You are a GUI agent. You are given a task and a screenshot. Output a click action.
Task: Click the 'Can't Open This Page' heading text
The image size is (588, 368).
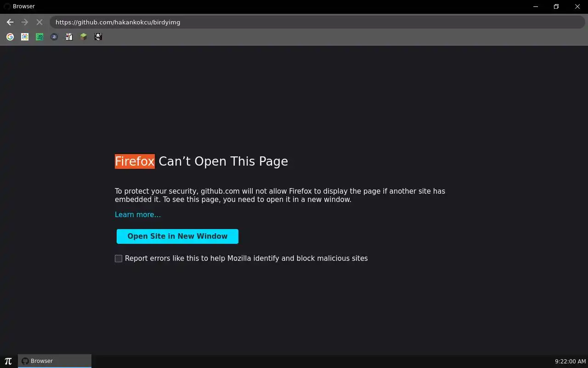click(223, 161)
